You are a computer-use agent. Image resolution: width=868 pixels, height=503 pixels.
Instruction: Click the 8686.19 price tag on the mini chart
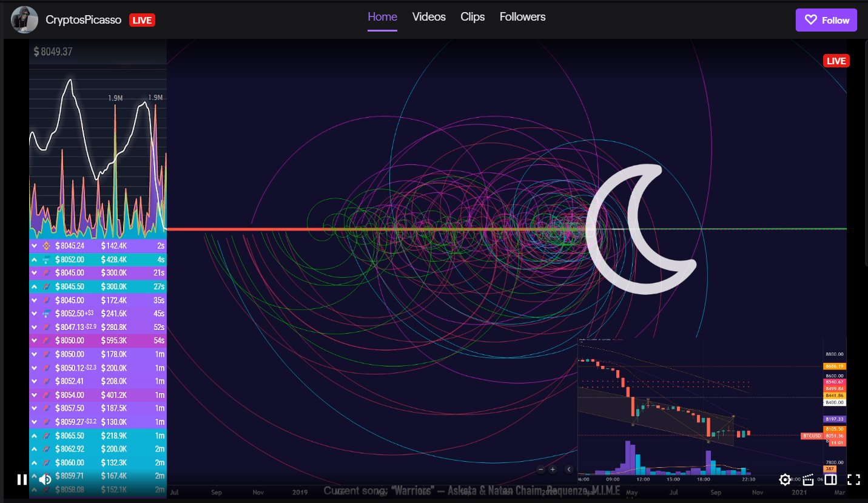click(x=834, y=366)
